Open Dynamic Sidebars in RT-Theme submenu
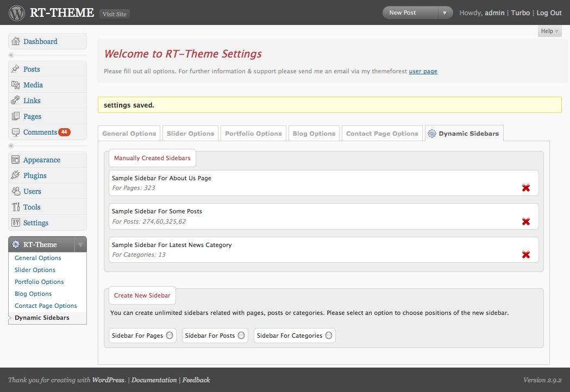This screenshot has width=570, height=392. coord(42,318)
